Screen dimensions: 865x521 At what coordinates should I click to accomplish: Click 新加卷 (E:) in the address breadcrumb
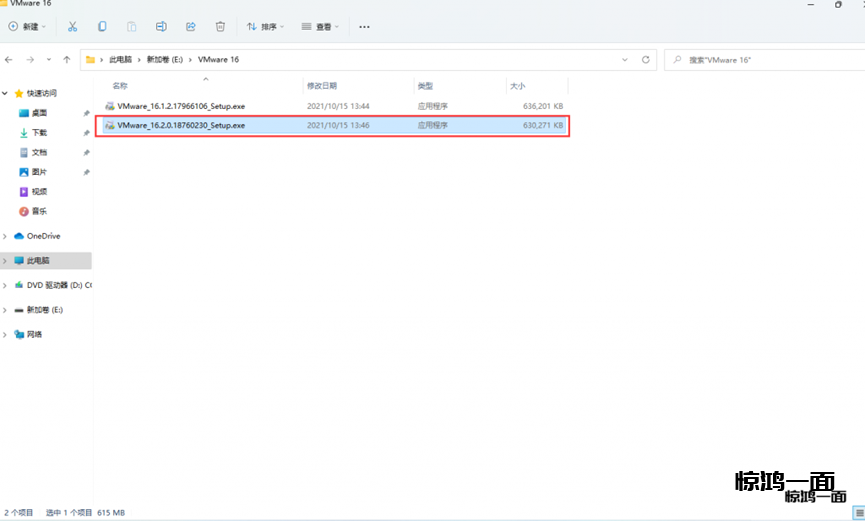(x=163, y=60)
